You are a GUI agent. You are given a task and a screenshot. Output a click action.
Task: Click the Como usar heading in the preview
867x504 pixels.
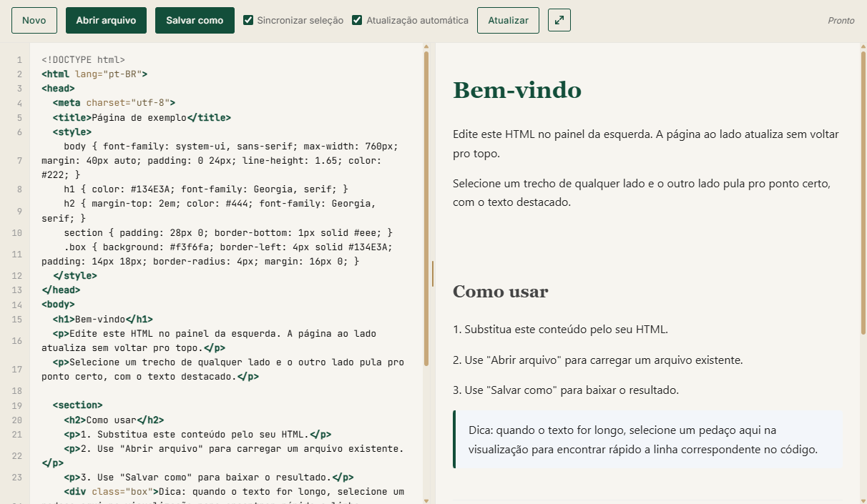[501, 292]
